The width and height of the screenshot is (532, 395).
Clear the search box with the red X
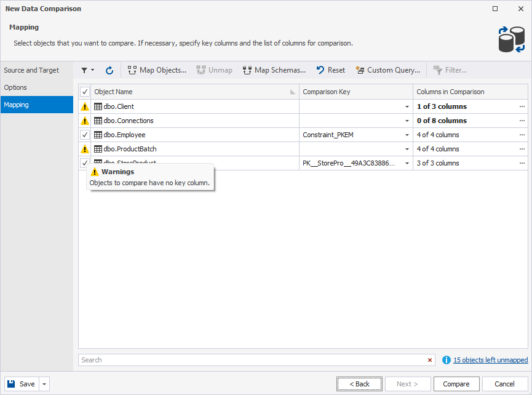pyautogui.click(x=430, y=359)
